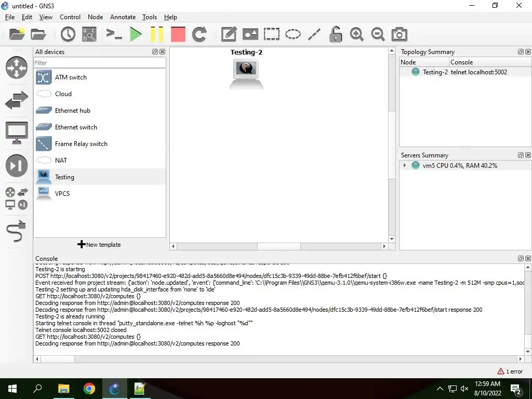The height and width of the screenshot is (399, 532).
Task: Open the snapshot manager clock icon
Action: click(68, 34)
